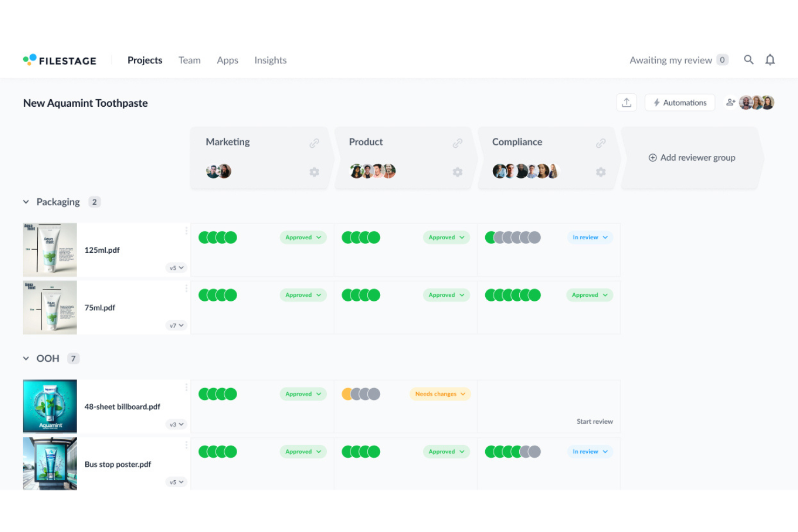This screenshot has height=532, width=798.
Task: Click the New Aquamint Toothpaste project title
Action: pos(85,103)
